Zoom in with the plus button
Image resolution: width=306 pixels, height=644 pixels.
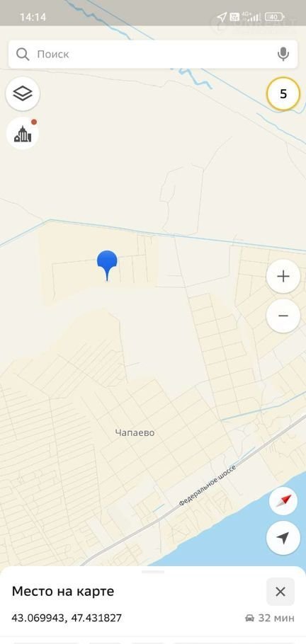click(x=283, y=277)
